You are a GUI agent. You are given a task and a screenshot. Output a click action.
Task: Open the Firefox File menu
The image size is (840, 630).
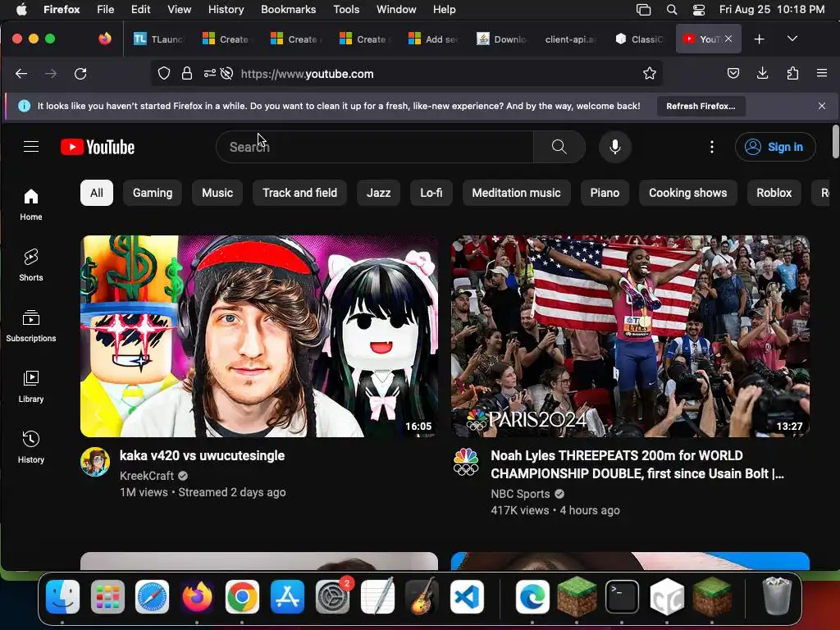[x=106, y=10]
